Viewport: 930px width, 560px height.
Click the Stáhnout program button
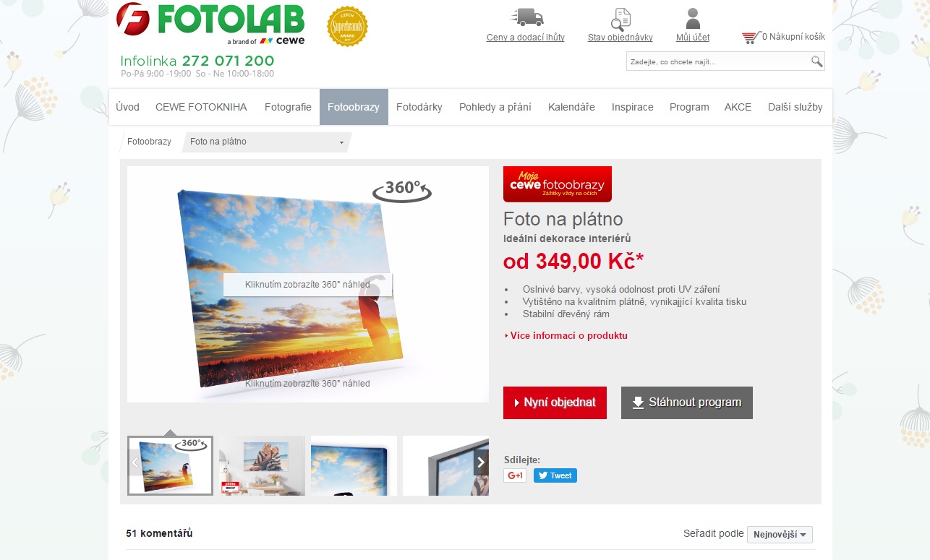coord(687,402)
